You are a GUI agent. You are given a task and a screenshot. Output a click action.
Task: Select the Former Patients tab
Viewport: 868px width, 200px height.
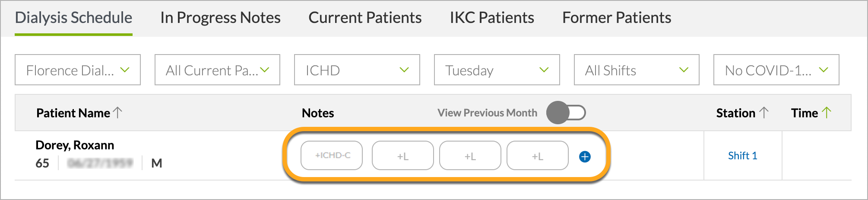[617, 18]
